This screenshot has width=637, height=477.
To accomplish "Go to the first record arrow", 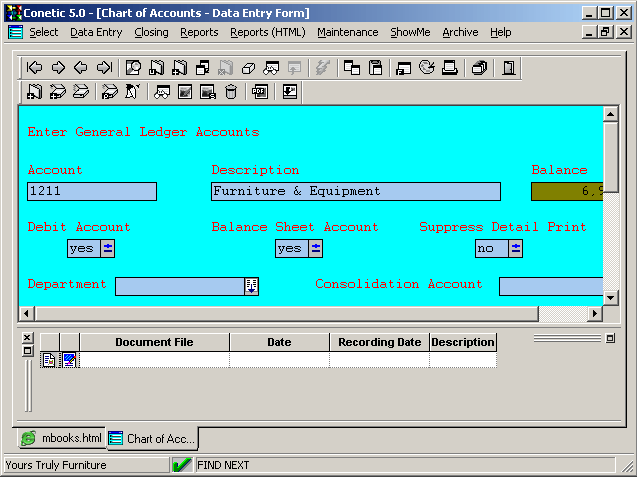I will pos(35,68).
